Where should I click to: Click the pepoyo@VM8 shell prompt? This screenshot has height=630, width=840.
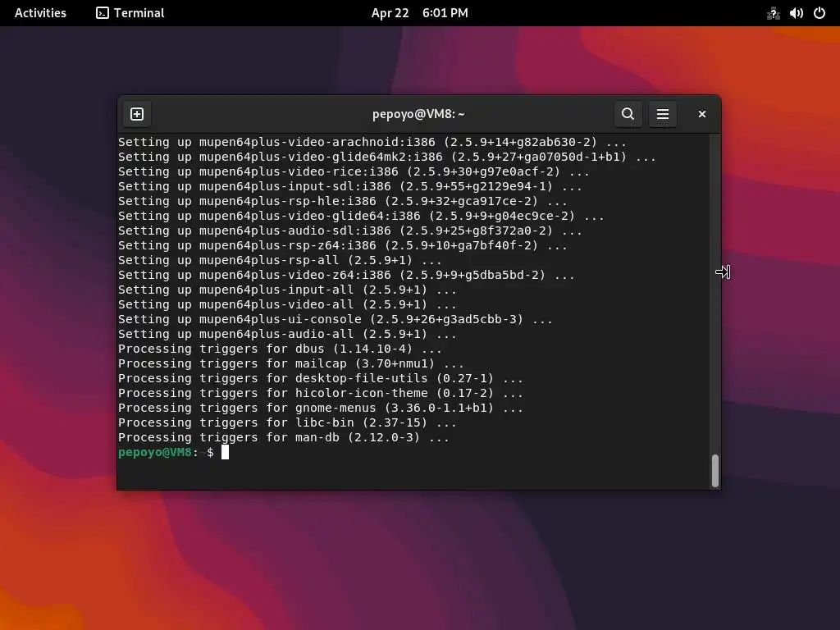[166, 452]
